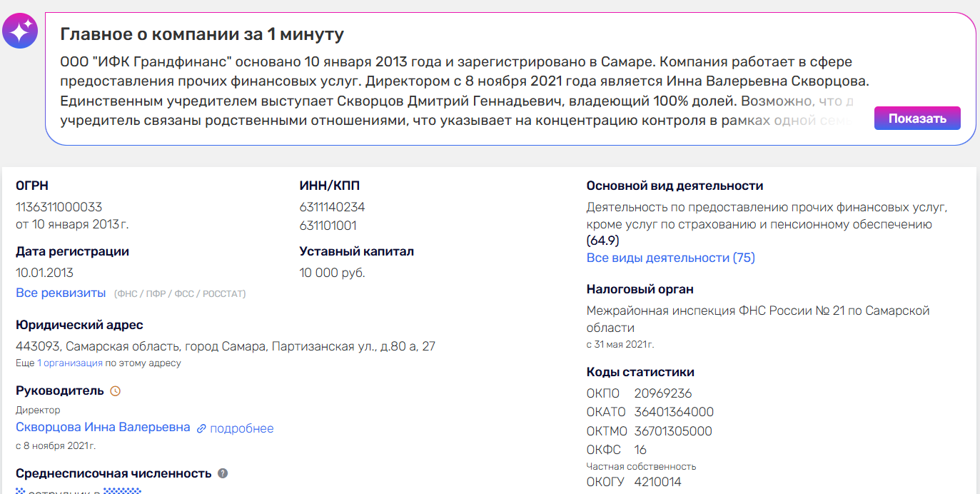Follow the подробнее link
The image size is (980, 494).
point(241,428)
